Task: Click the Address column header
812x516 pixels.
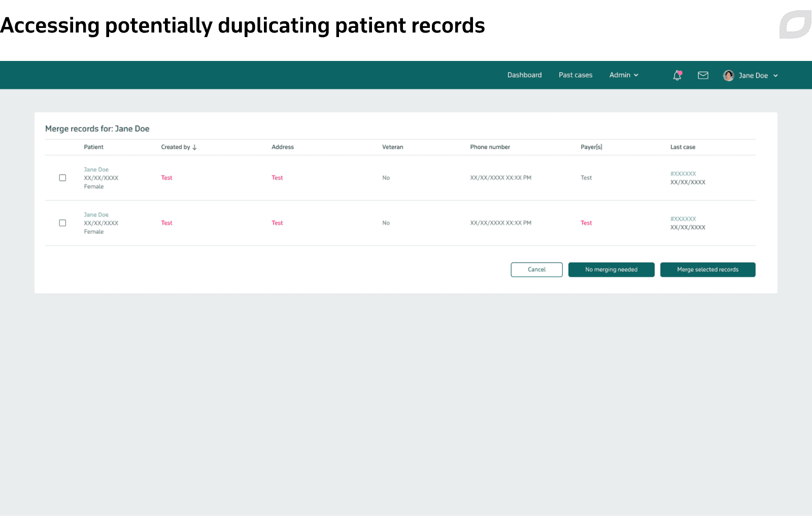Action: pos(283,147)
